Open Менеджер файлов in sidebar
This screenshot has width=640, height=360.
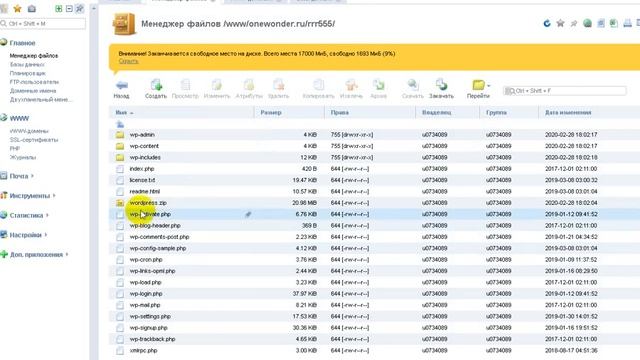click(34, 56)
